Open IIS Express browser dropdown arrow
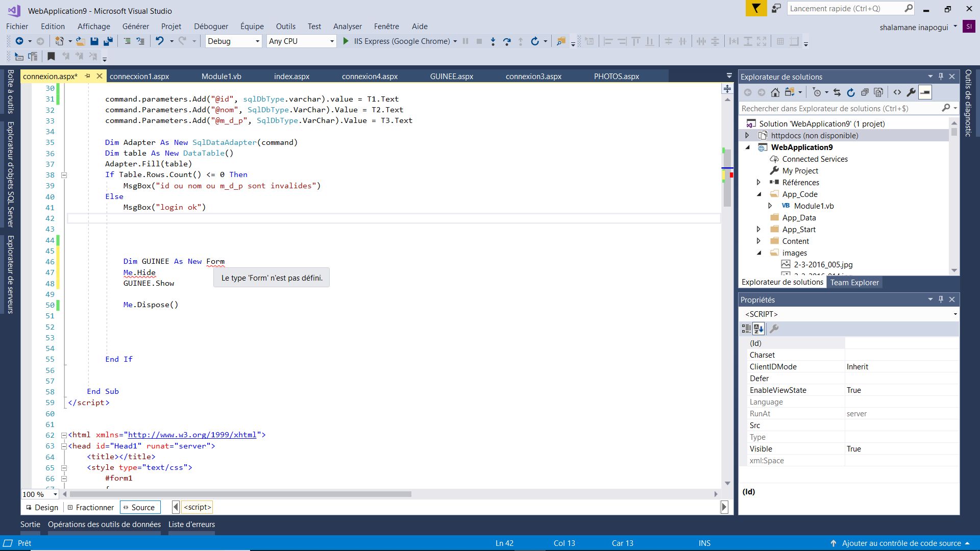This screenshot has width=980, height=551. coord(455,41)
